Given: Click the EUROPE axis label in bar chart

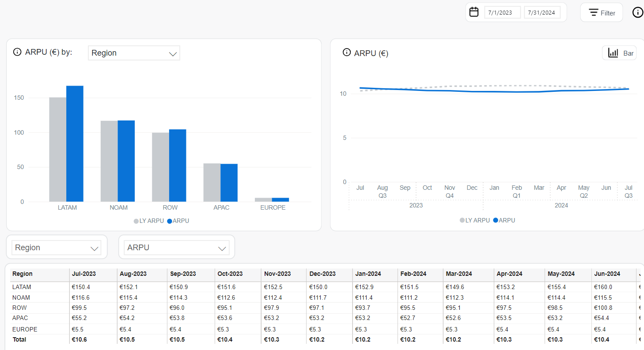Looking at the screenshot, I should 273,207.
